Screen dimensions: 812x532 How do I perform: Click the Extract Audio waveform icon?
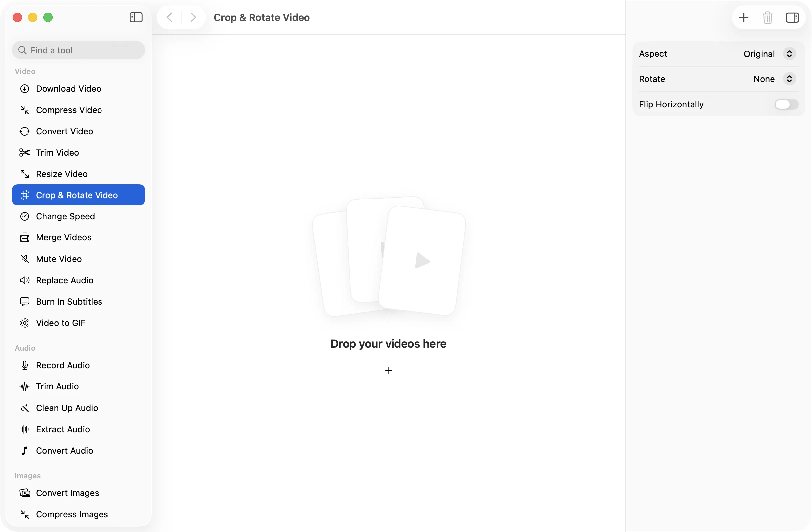click(x=25, y=429)
